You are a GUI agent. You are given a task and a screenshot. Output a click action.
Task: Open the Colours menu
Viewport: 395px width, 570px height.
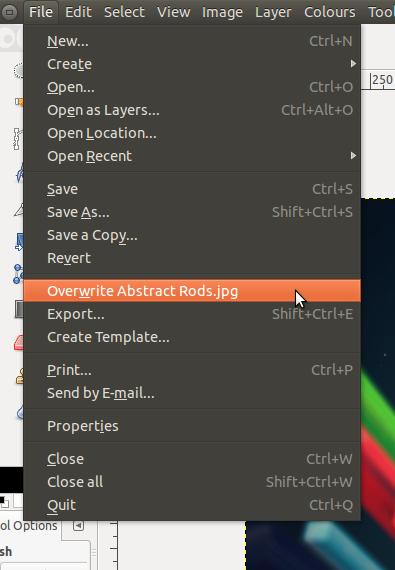click(330, 12)
